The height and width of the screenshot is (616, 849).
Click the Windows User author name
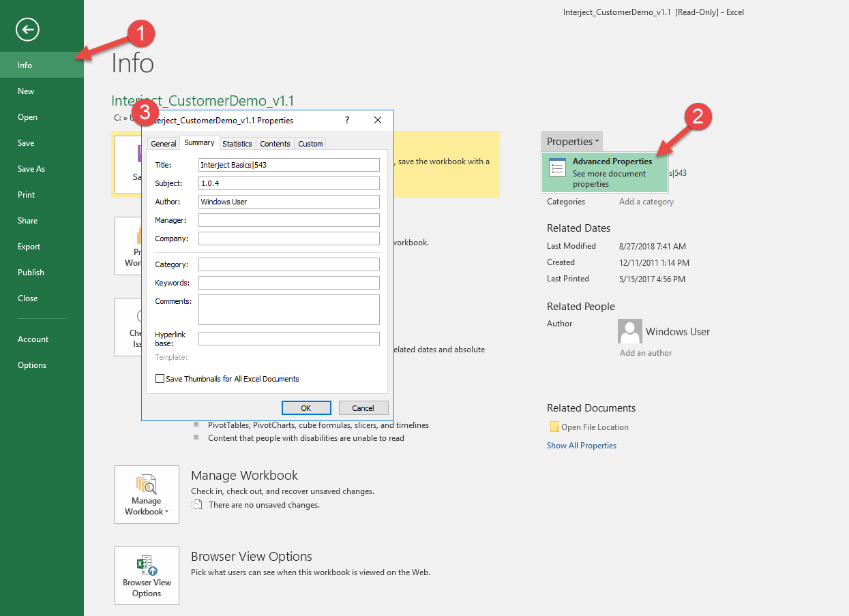(678, 332)
